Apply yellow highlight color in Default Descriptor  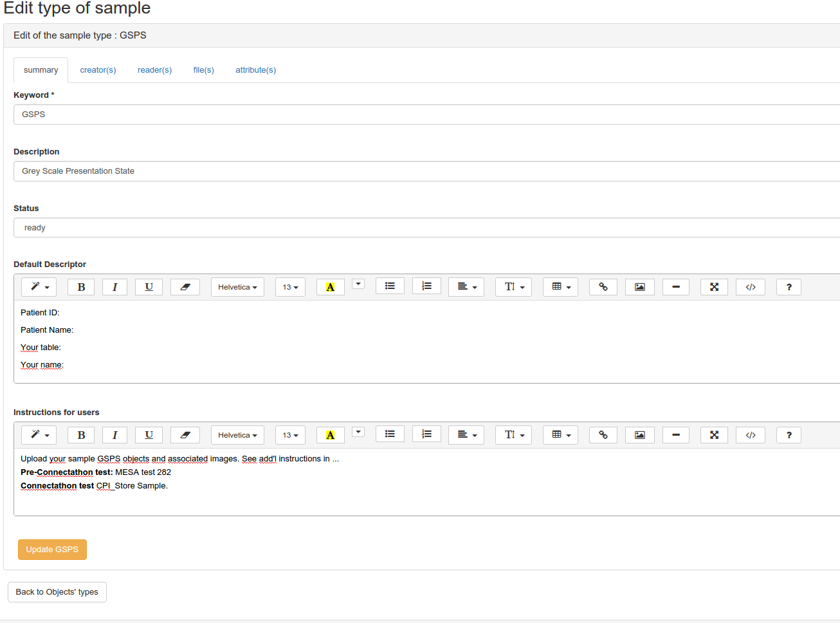tap(330, 287)
